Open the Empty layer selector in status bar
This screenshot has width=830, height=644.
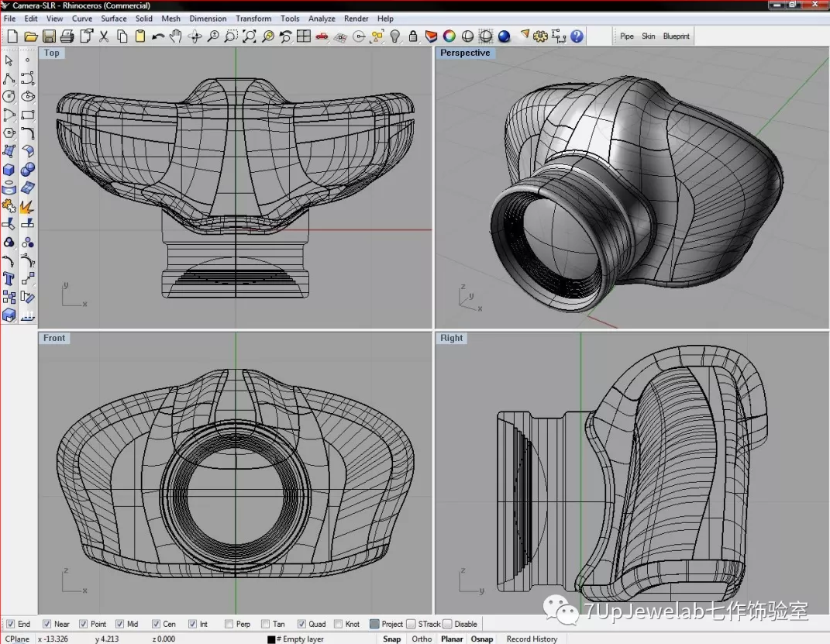click(x=298, y=639)
